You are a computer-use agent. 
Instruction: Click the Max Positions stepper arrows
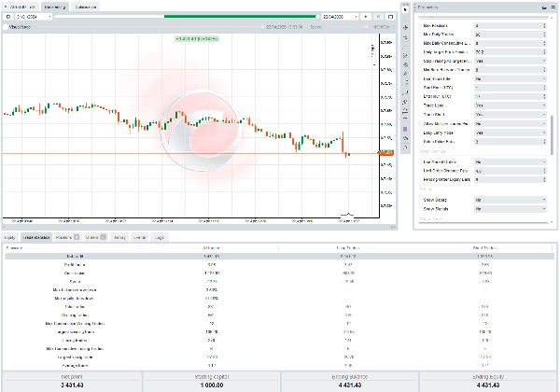click(544, 26)
